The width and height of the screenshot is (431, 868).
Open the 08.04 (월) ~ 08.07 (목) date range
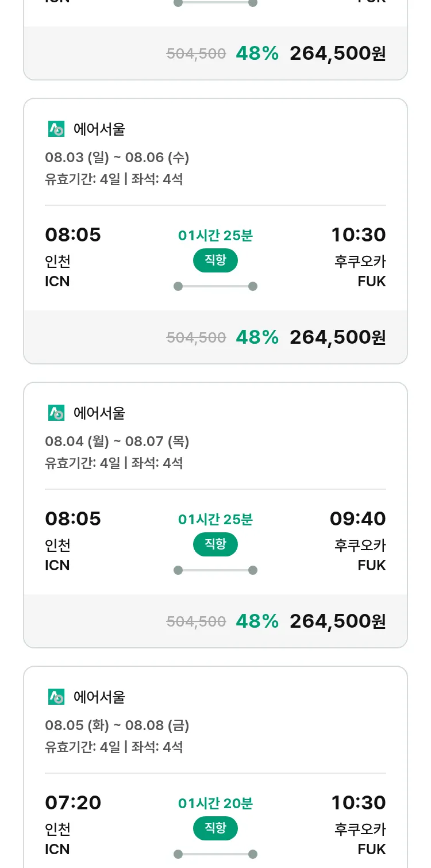pyautogui.click(x=117, y=441)
